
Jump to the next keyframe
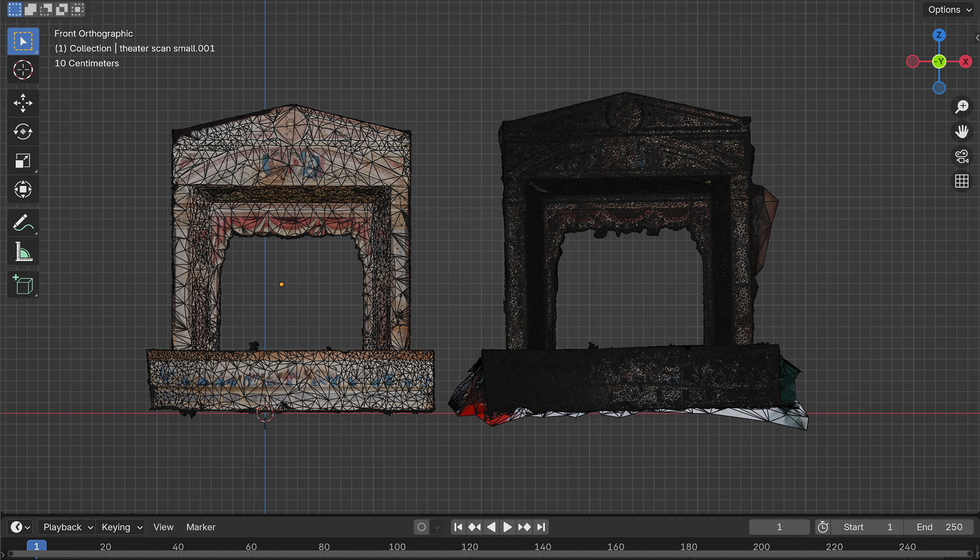point(524,527)
